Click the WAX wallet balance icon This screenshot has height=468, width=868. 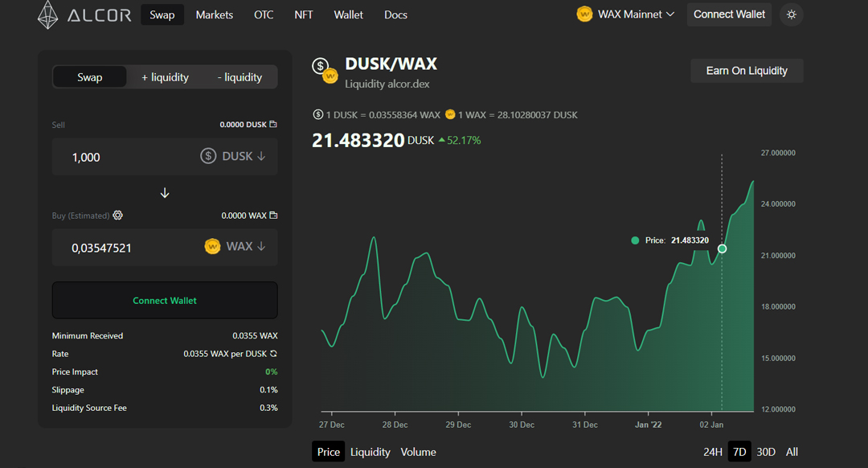pyautogui.click(x=273, y=215)
